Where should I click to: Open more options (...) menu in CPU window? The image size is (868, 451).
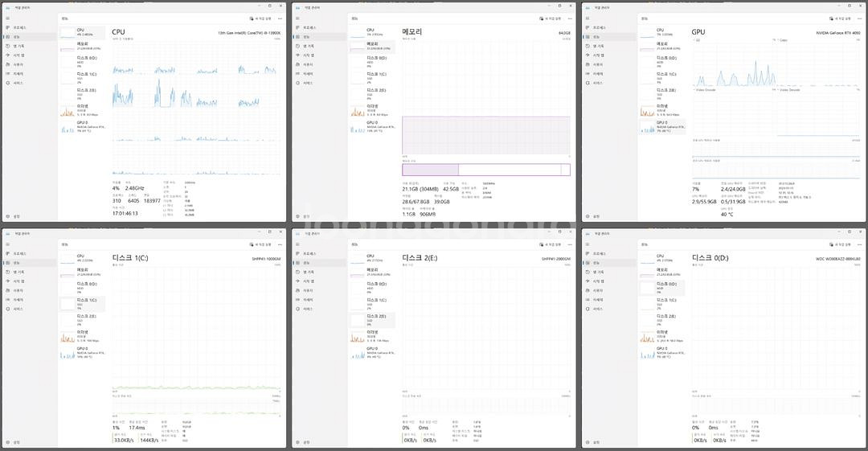click(280, 18)
